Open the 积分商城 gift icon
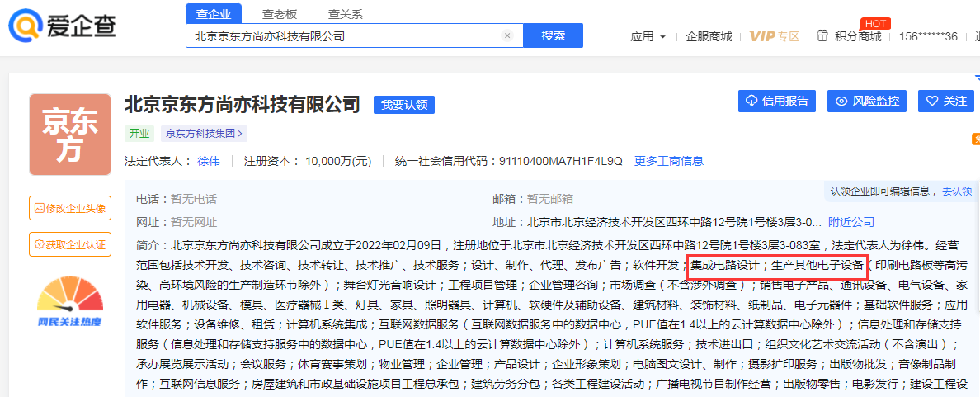 pyautogui.click(x=822, y=36)
